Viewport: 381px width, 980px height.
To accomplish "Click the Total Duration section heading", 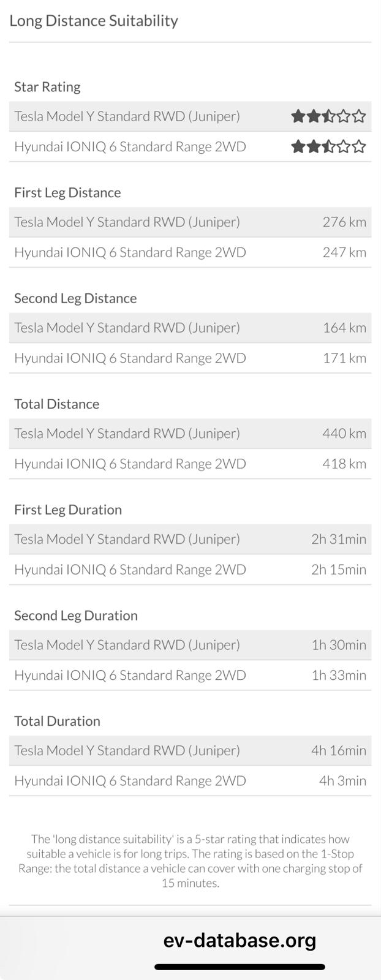I will pyautogui.click(x=57, y=721).
